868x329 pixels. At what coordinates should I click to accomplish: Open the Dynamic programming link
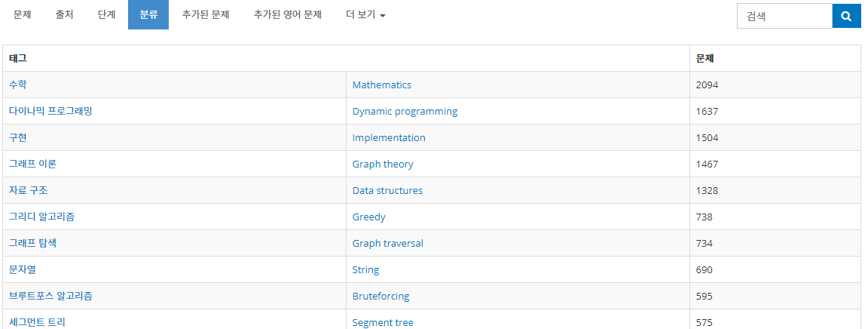coord(405,111)
